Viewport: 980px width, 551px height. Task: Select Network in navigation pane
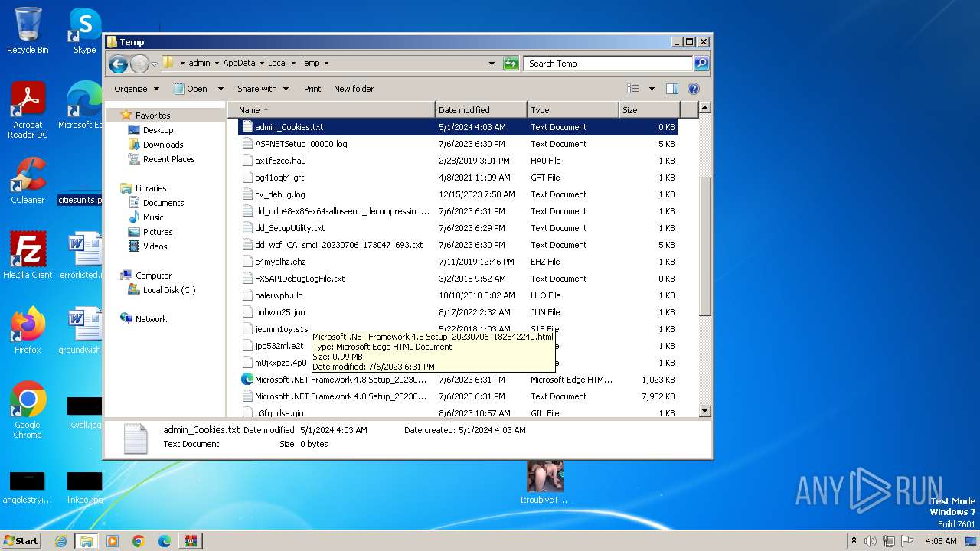[151, 319]
